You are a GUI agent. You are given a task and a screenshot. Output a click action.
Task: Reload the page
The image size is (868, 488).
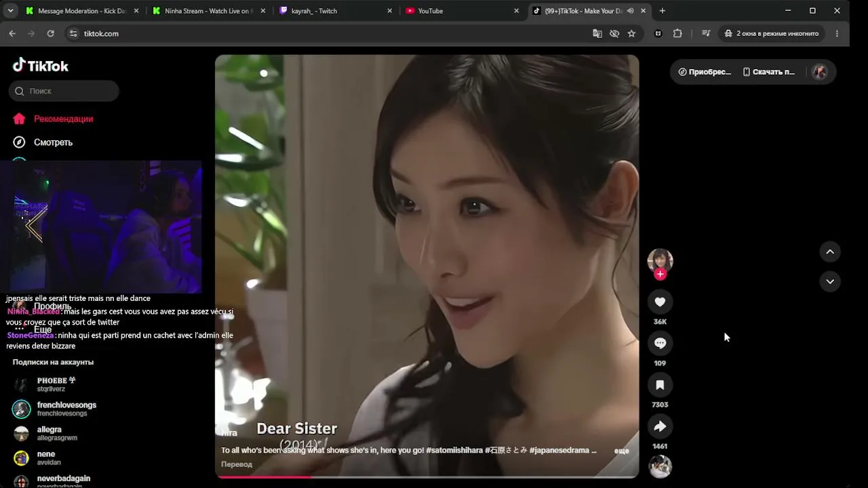[50, 33]
